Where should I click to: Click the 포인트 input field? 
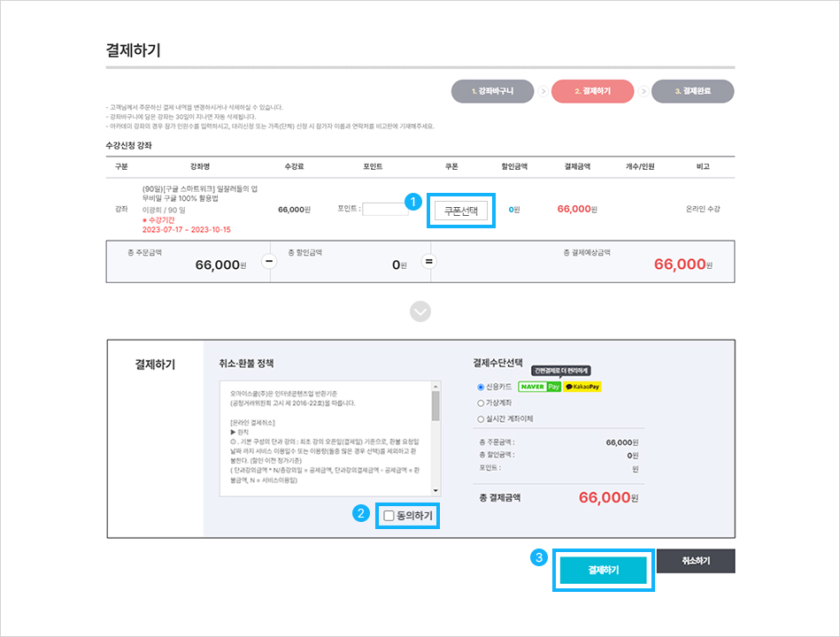[385, 210]
